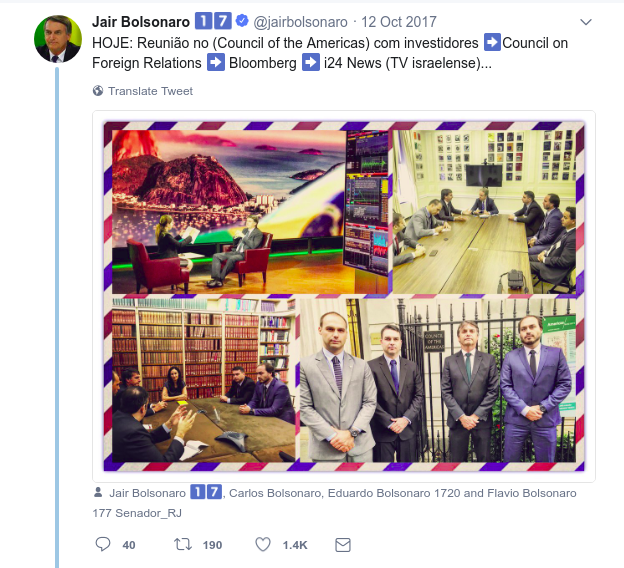
Task: Open the tweet options chevron dropdown
Action: 586,22
